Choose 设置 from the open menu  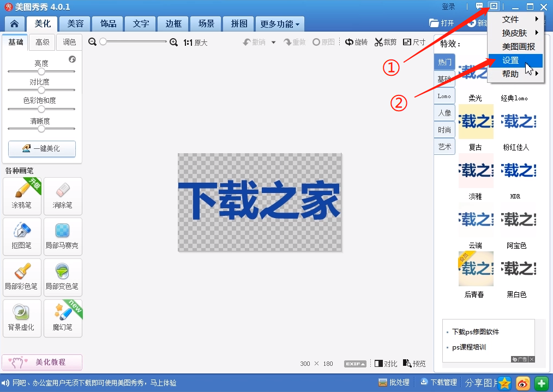coord(510,61)
